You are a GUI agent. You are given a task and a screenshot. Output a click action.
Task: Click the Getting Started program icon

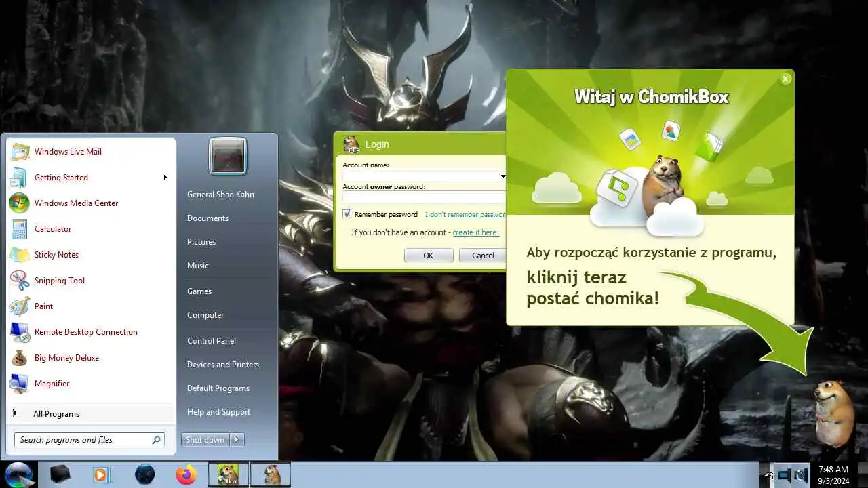click(x=19, y=177)
